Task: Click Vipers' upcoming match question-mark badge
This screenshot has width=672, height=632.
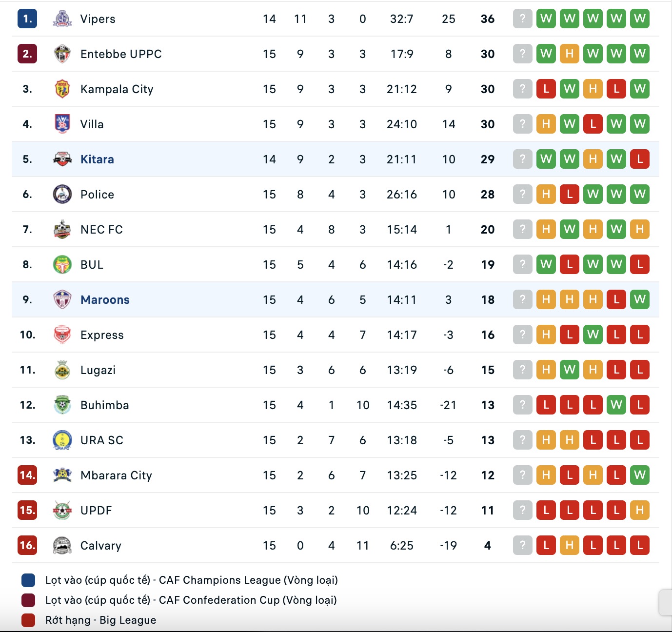Action: [523, 19]
